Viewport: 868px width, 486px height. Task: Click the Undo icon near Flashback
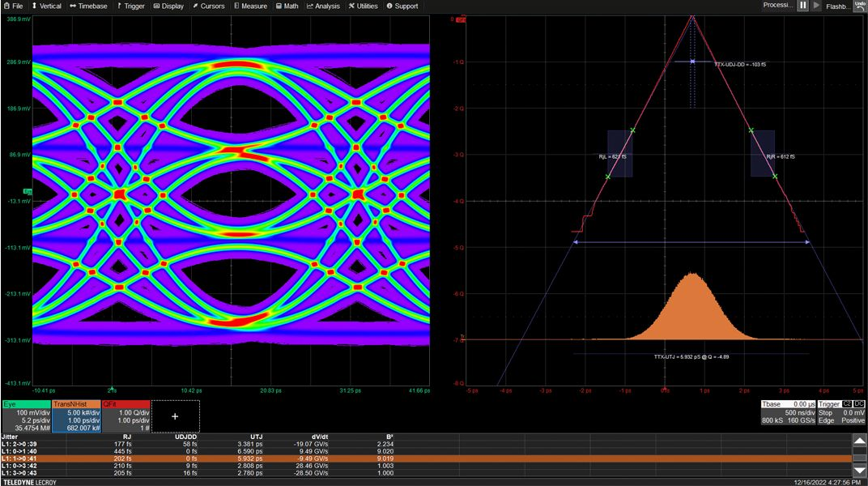click(x=860, y=6)
